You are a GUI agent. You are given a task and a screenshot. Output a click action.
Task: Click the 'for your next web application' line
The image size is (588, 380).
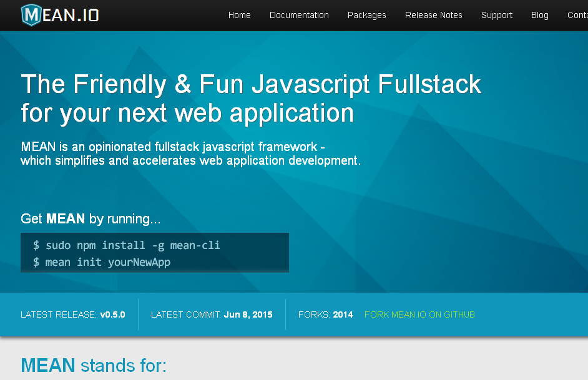(187, 114)
